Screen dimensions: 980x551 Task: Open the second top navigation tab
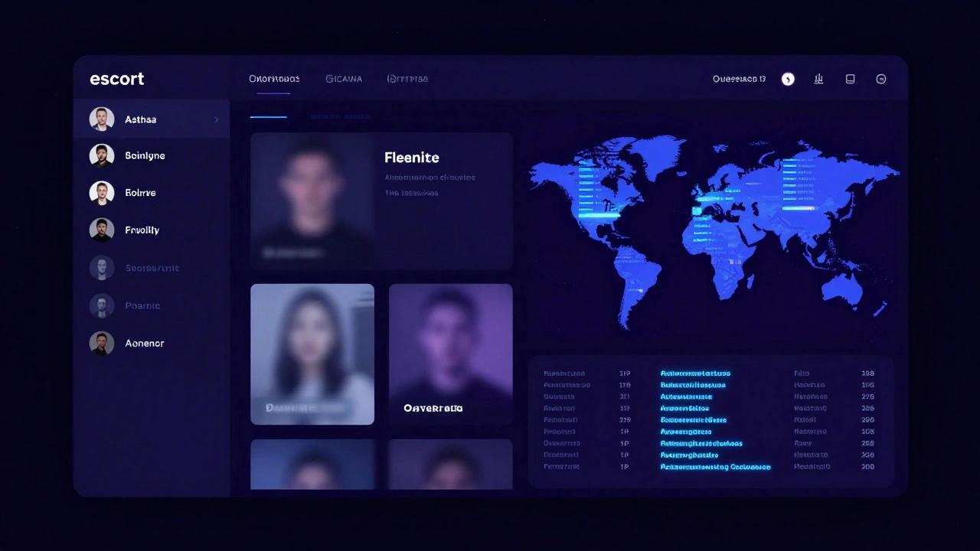click(x=344, y=79)
